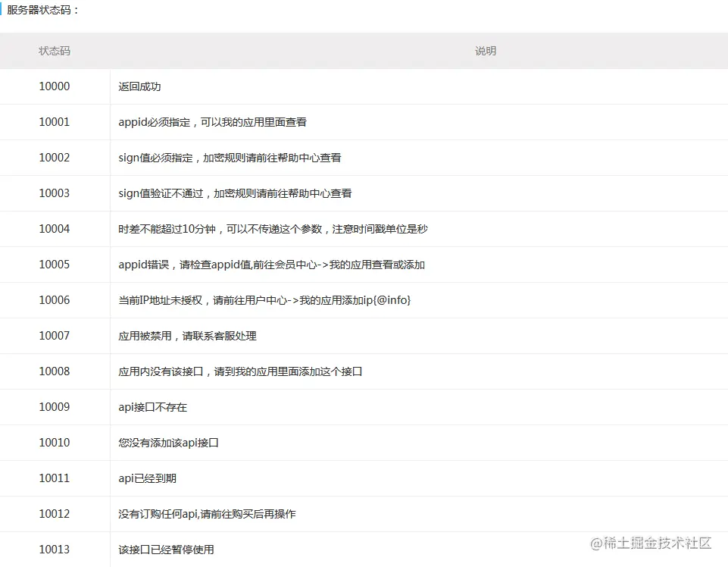Click description starting 没有订购任何api
The image size is (728, 567).
click(207, 514)
